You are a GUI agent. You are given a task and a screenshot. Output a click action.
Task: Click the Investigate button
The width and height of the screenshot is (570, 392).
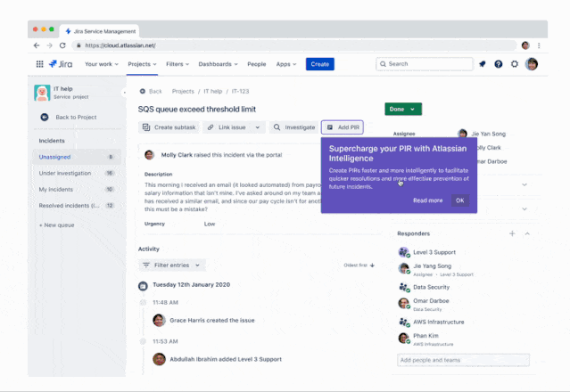click(x=294, y=127)
